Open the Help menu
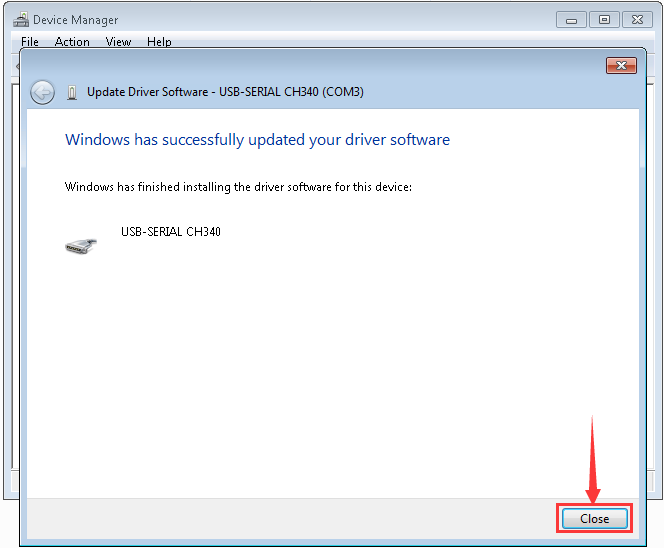This screenshot has height=548, width=664. tap(159, 42)
